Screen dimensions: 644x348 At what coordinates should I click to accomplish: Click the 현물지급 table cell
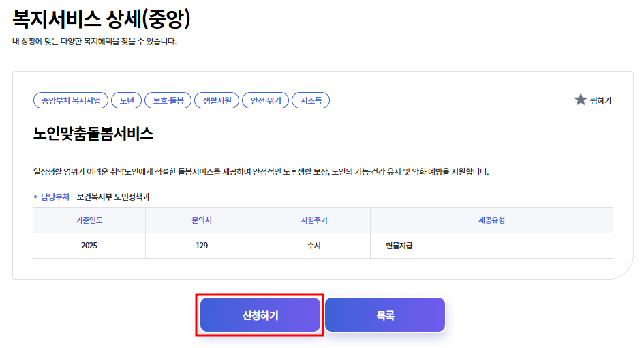[491, 246]
